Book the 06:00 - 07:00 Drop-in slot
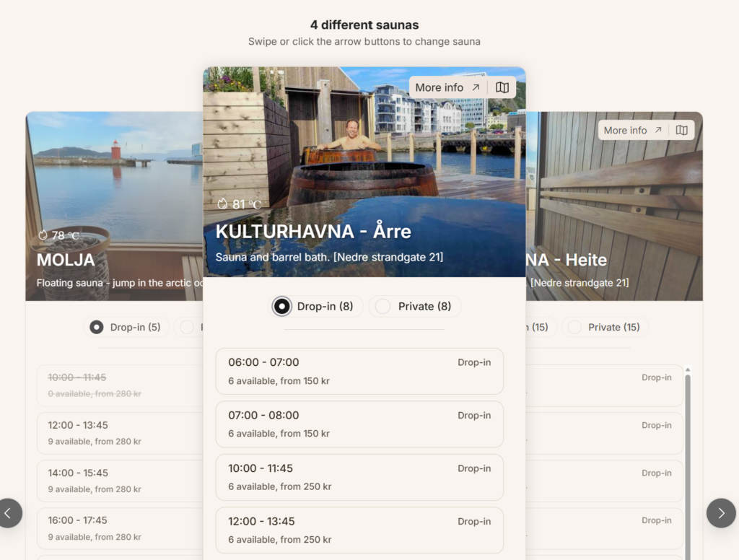Viewport: 739px width, 560px height. pos(359,372)
